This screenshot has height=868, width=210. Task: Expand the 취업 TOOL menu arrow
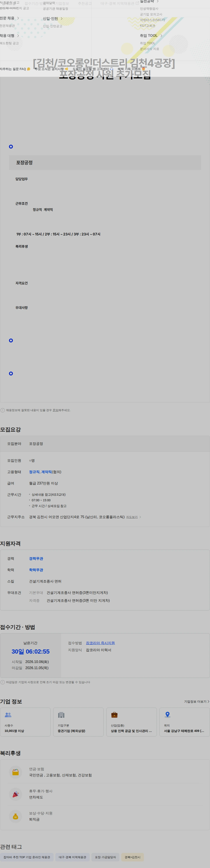pyautogui.click(x=161, y=36)
